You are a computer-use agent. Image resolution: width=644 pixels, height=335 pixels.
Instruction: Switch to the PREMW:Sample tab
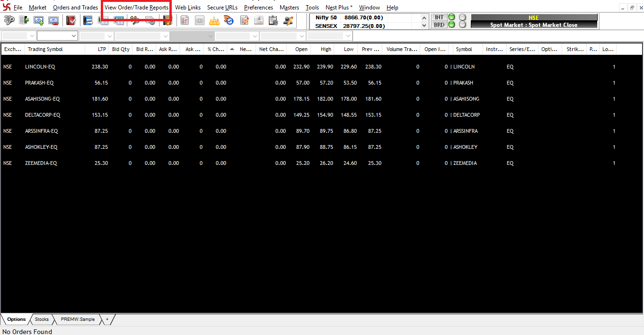click(78, 319)
